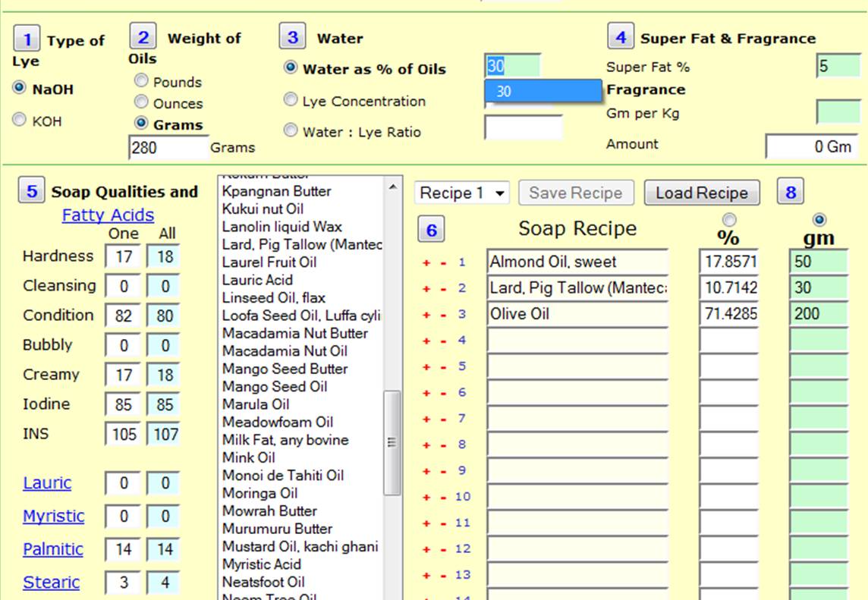Switch recipe entry to percent mode
The height and width of the screenshot is (600, 868).
[x=729, y=219]
